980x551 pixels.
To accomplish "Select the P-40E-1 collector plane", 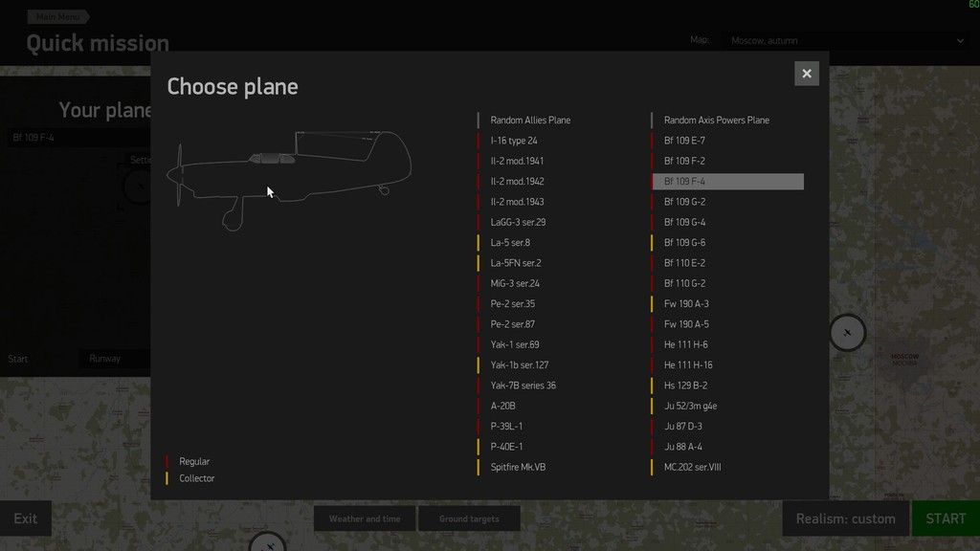I will 506,447.
